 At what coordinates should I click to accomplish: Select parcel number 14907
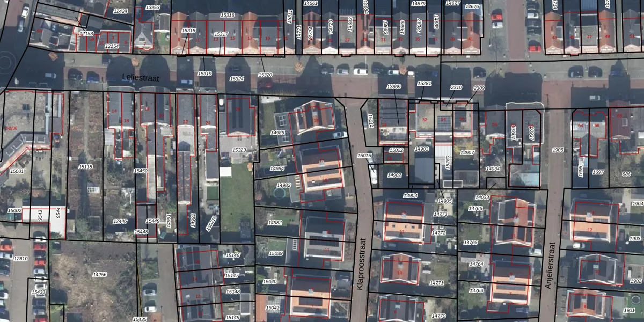pyautogui.click(x=467, y=153)
